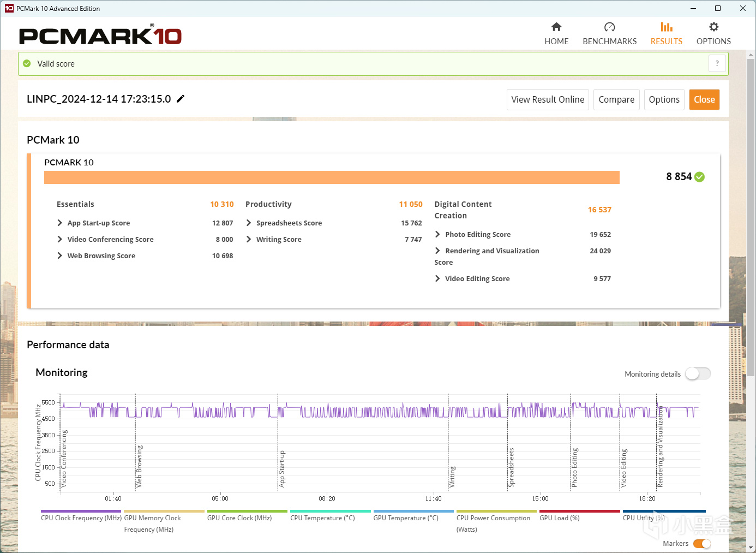Click the Productivity score 11 050
Viewport: 756px width, 553px height.
[411, 204]
